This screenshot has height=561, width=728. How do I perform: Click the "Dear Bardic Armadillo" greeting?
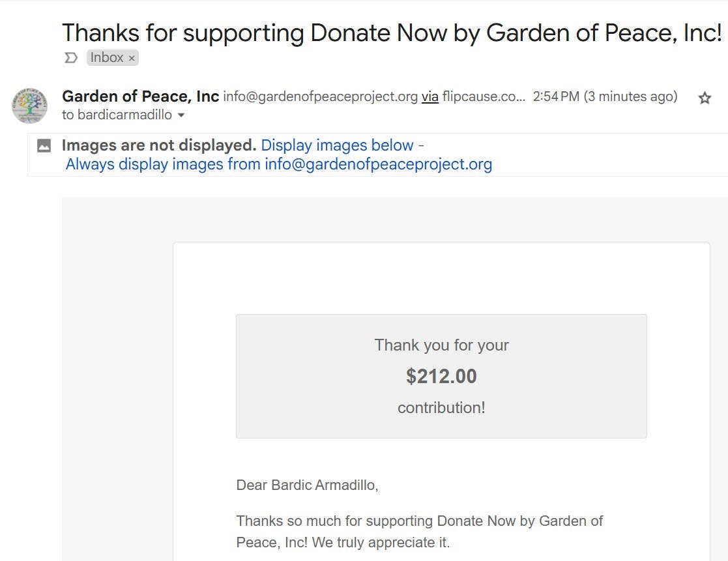coord(307,485)
